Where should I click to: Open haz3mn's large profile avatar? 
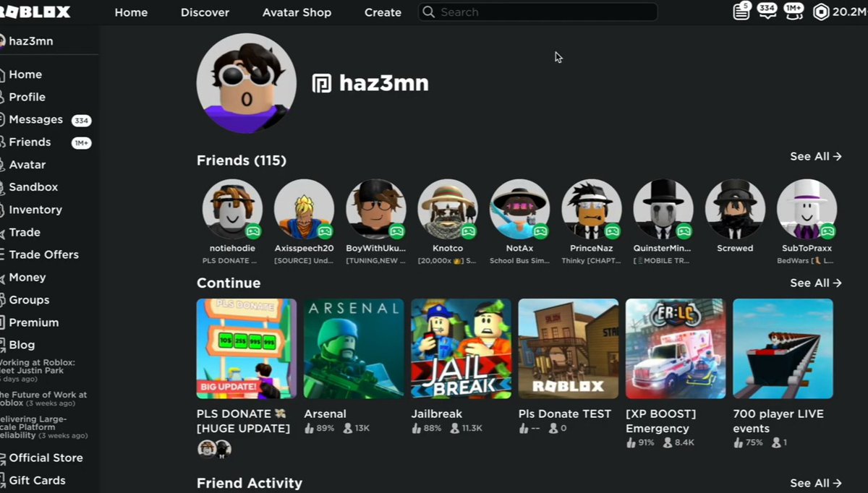point(247,83)
